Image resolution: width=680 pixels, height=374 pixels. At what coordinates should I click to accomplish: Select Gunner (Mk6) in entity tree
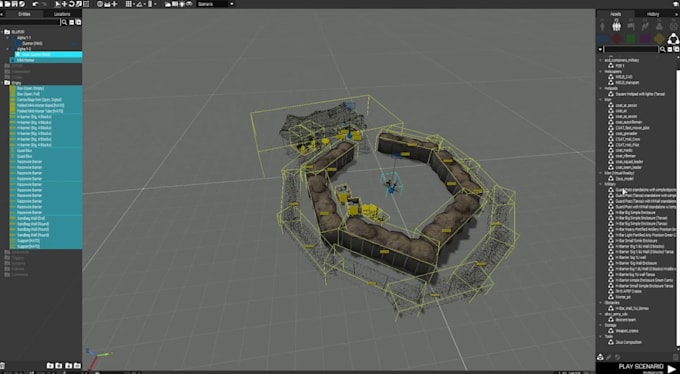click(x=32, y=43)
